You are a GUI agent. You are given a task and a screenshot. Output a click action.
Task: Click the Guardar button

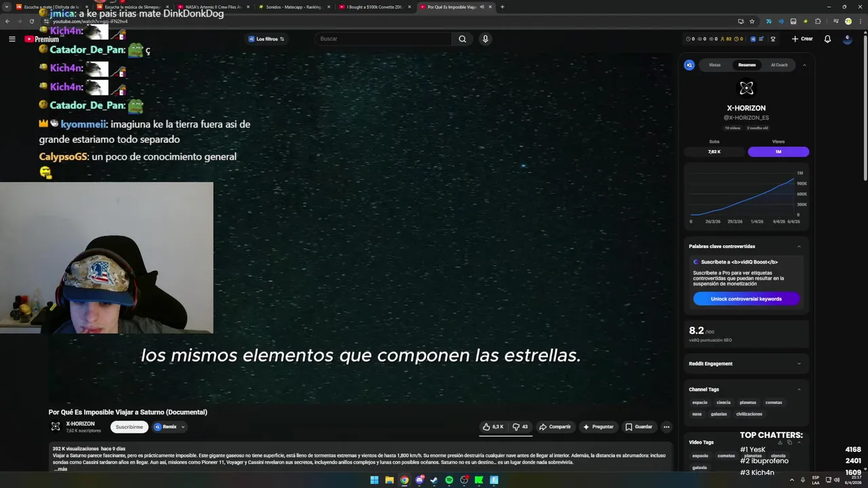point(639,427)
